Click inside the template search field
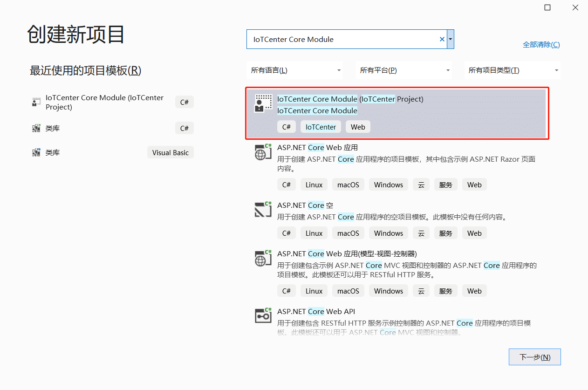 click(x=342, y=40)
